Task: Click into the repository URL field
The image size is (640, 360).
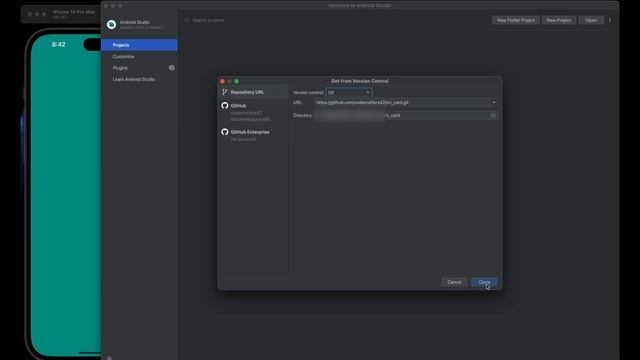Action: click(402, 102)
